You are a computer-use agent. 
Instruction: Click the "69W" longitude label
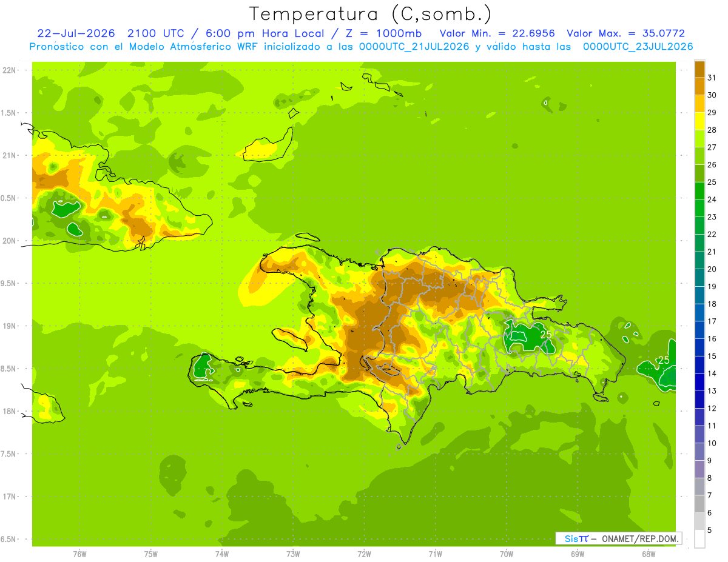pos(578,554)
